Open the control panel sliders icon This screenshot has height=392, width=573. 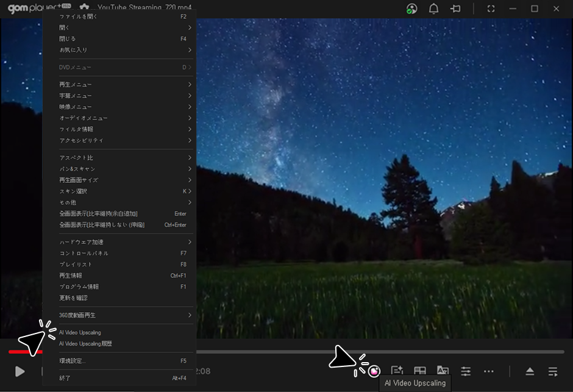point(466,371)
